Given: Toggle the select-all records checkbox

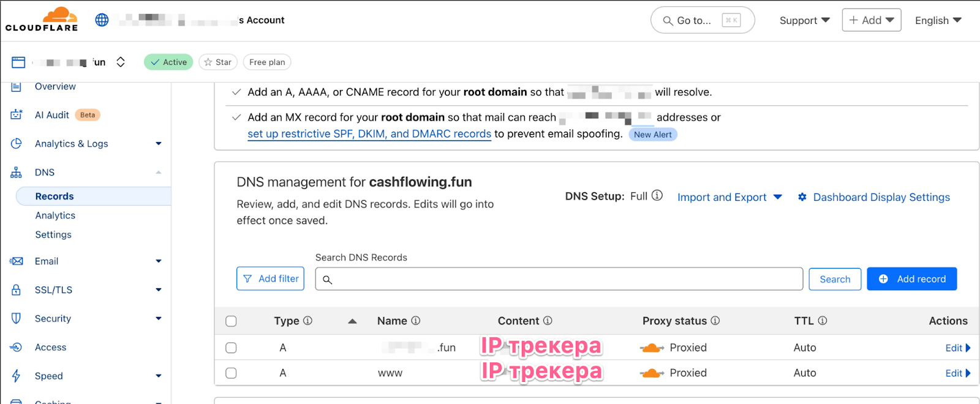Looking at the screenshot, I should tap(231, 321).
